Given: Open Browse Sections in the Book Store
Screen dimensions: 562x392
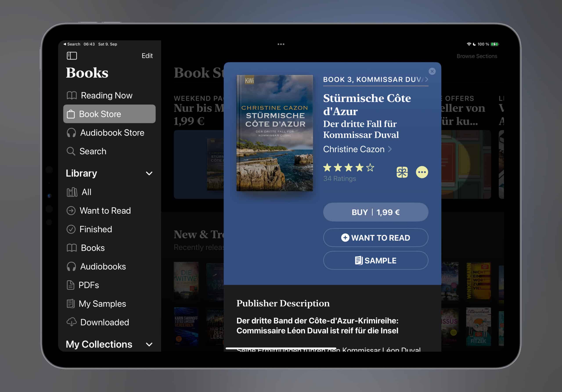Looking at the screenshot, I should (477, 56).
